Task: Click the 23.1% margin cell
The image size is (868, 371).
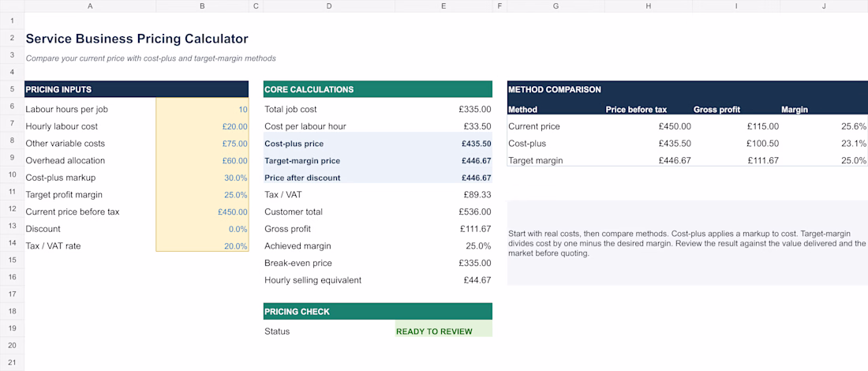Action: click(x=854, y=144)
